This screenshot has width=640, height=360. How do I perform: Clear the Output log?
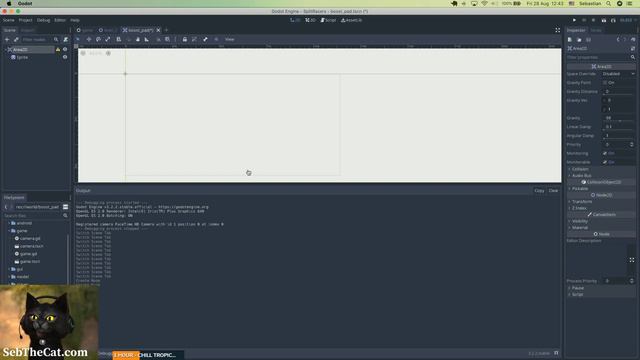tap(553, 191)
